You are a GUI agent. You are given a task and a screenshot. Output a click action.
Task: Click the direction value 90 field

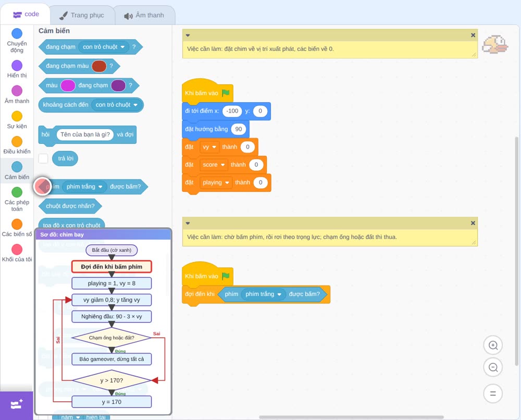(x=239, y=129)
